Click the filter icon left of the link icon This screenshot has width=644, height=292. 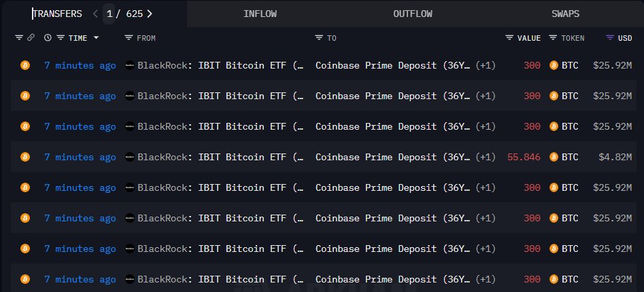pos(19,38)
